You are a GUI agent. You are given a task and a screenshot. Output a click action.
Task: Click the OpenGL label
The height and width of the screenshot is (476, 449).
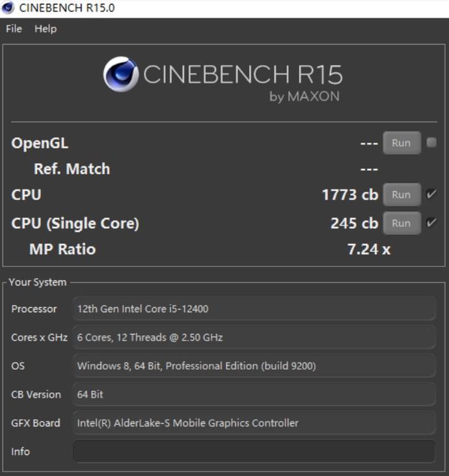tap(40, 143)
